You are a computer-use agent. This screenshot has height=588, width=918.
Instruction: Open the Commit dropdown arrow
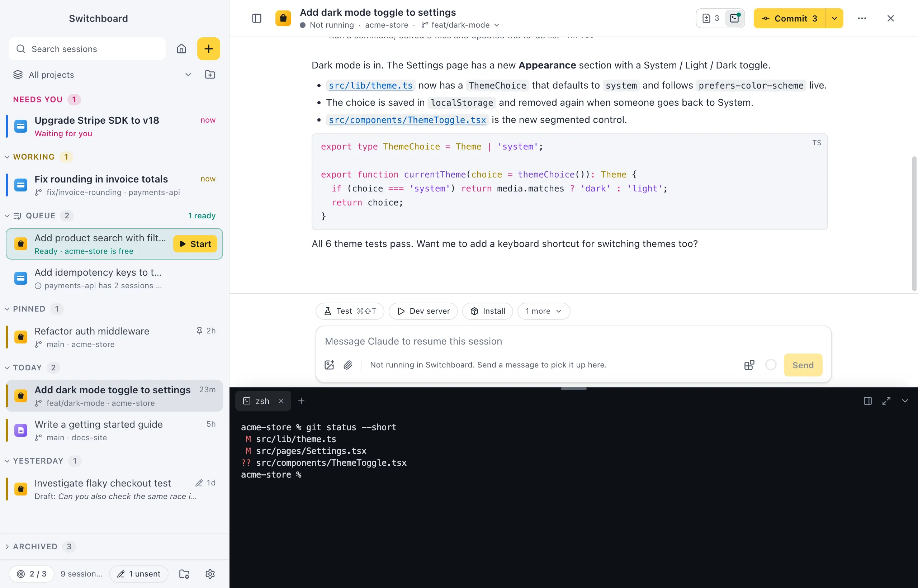tap(834, 18)
